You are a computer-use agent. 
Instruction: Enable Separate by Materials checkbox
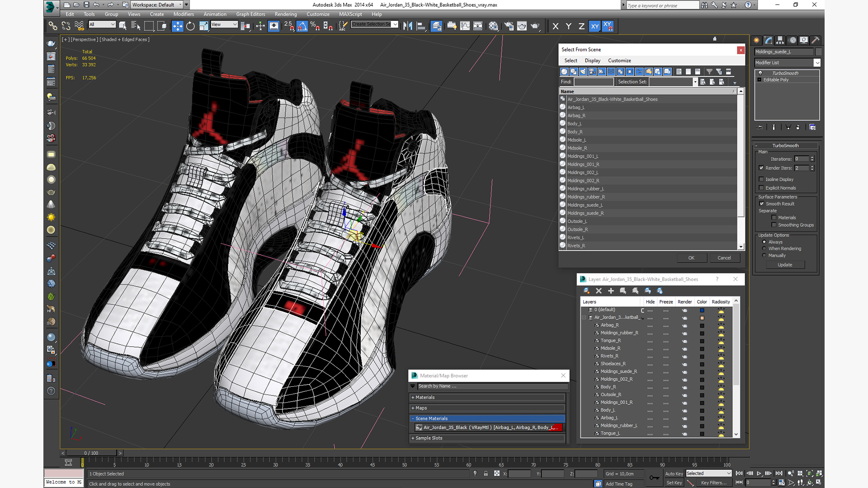tap(774, 218)
